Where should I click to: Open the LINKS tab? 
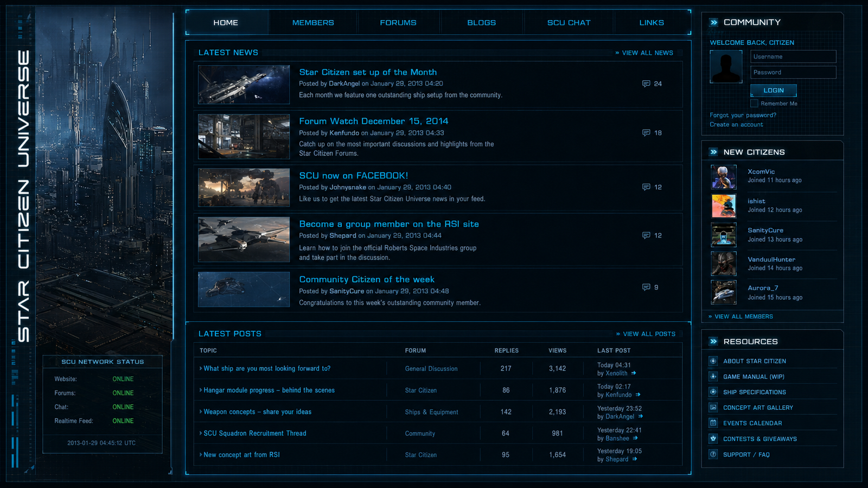point(652,22)
